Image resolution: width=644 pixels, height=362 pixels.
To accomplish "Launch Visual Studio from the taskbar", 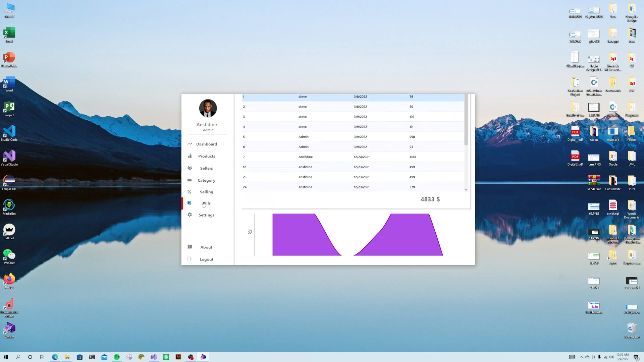I will [x=154, y=357].
